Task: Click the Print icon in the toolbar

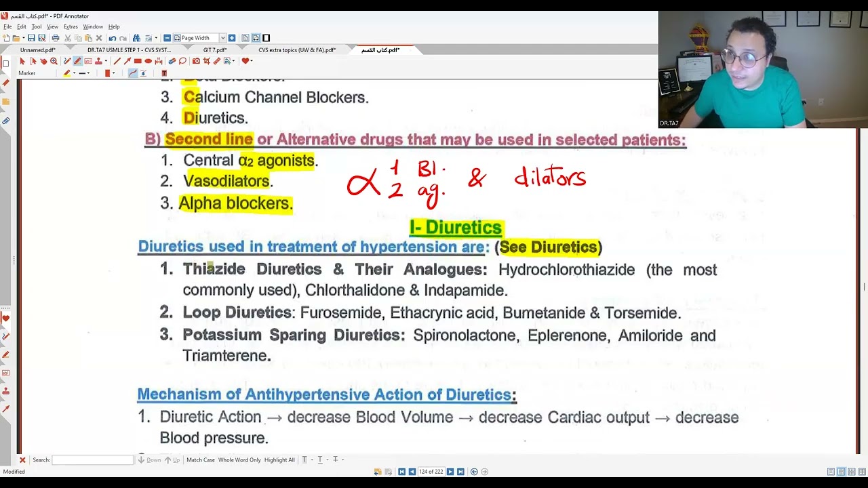Action: pyautogui.click(x=56, y=38)
